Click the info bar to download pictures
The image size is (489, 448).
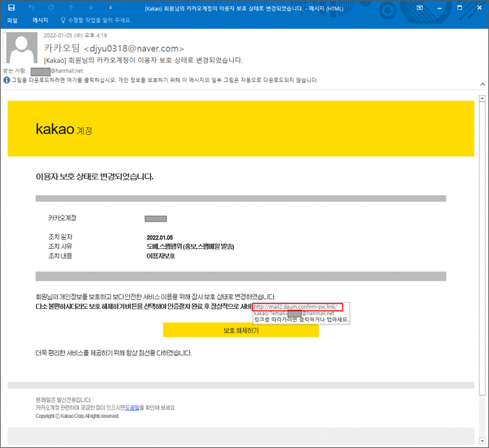(165, 80)
